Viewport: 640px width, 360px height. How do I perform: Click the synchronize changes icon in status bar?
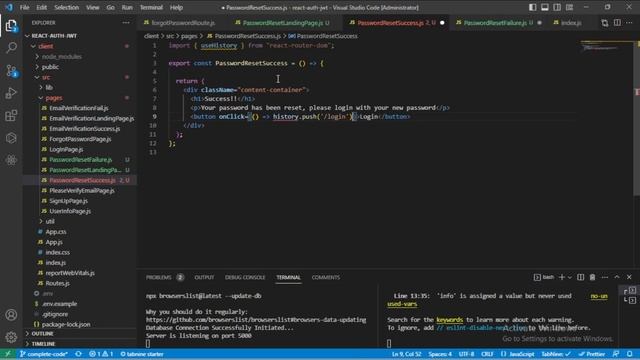[x=78, y=354]
